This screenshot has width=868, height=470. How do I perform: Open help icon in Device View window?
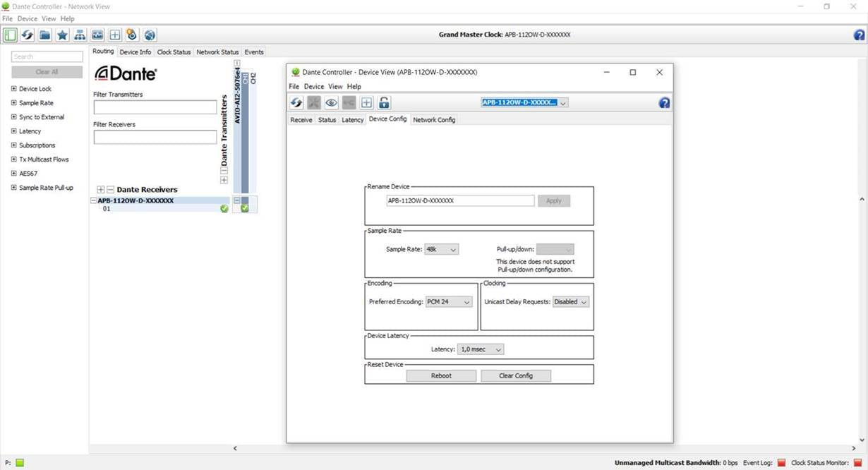tap(663, 103)
